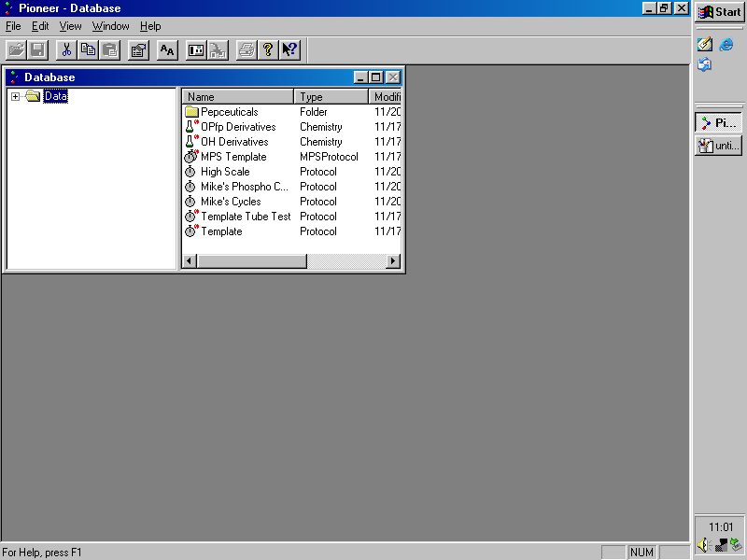
Task: Open a database file with the Open icon
Action: 15,49
